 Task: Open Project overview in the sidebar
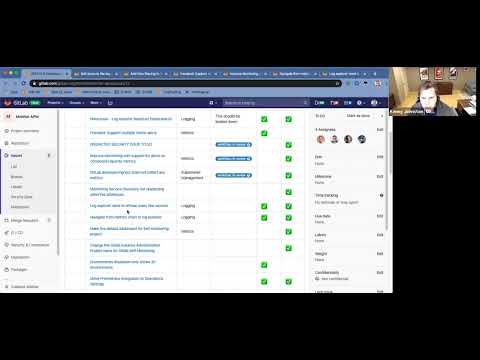tap(22, 131)
